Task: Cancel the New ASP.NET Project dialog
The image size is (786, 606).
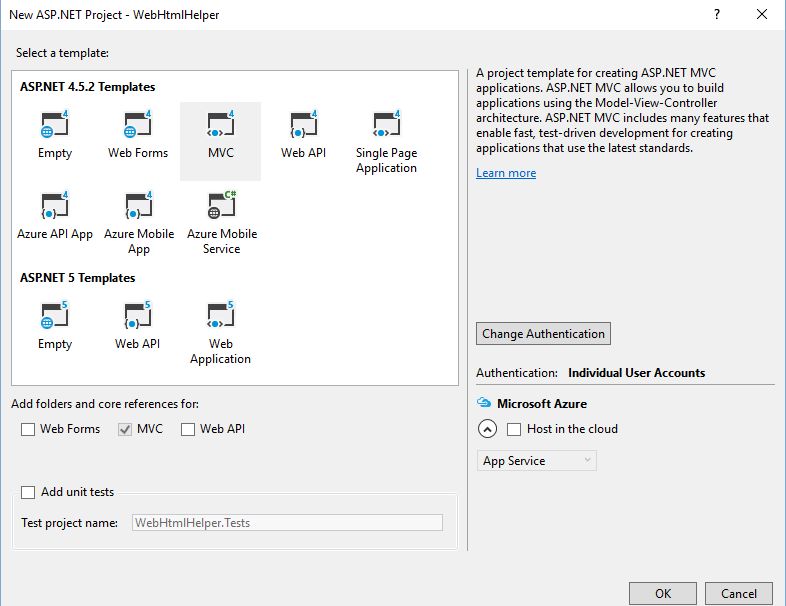Action: [739, 593]
